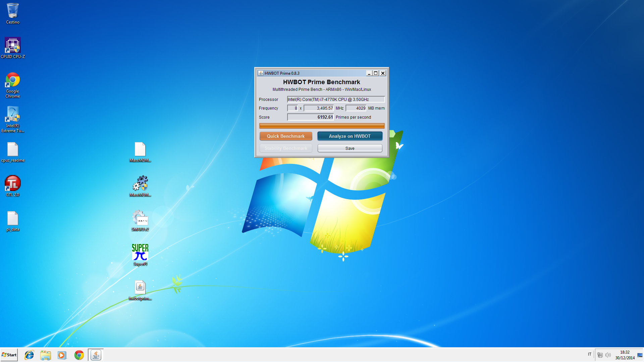Click the memory field showing 4029
This screenshot has width=644, height=362.
(356, 108)
